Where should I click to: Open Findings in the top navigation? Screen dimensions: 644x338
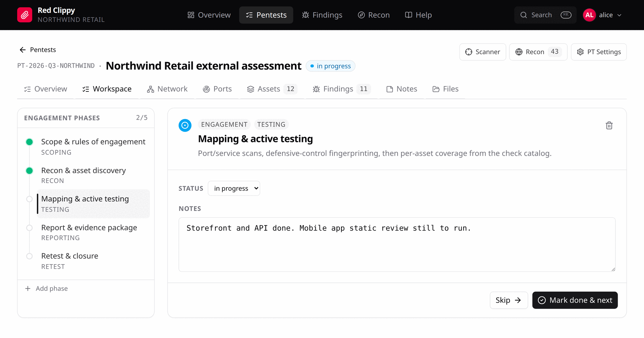322,15
